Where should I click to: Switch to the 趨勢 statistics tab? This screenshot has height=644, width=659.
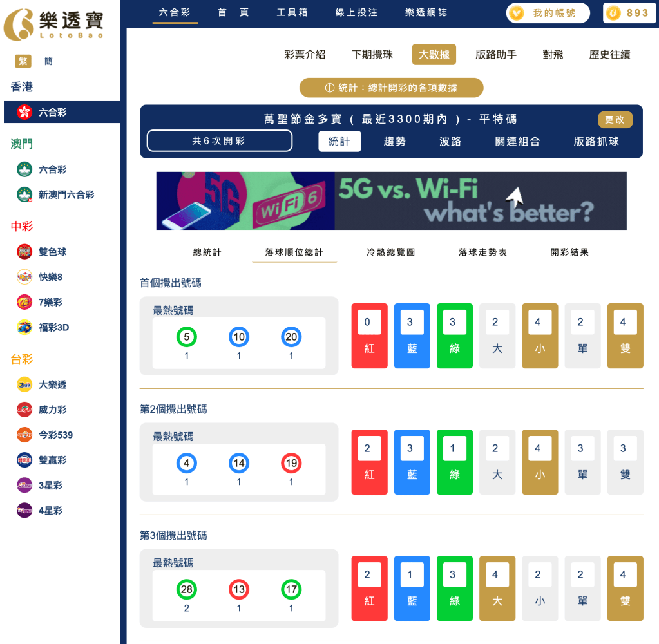[394, 141]
